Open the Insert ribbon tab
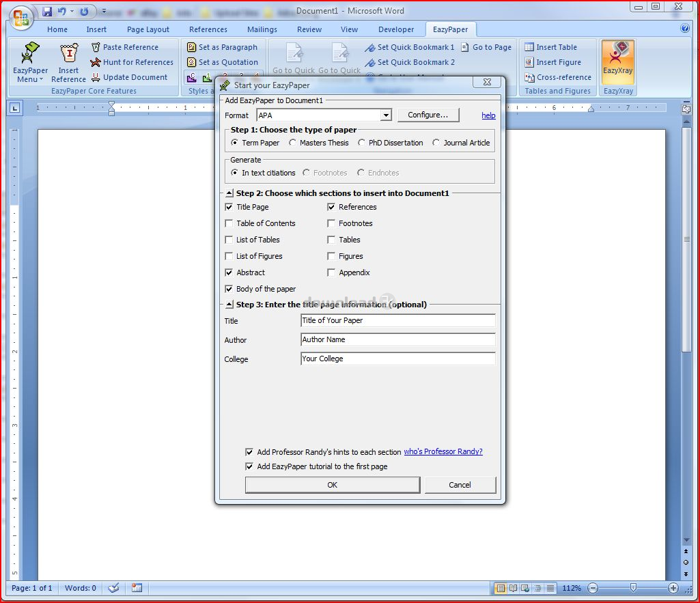This screenshot has width=700, height=603. (96, 29)
